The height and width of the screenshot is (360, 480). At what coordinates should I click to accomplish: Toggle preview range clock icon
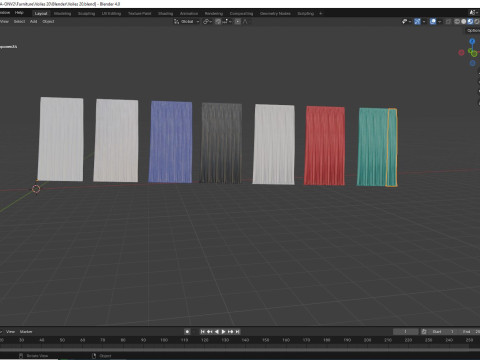point(424,332)
